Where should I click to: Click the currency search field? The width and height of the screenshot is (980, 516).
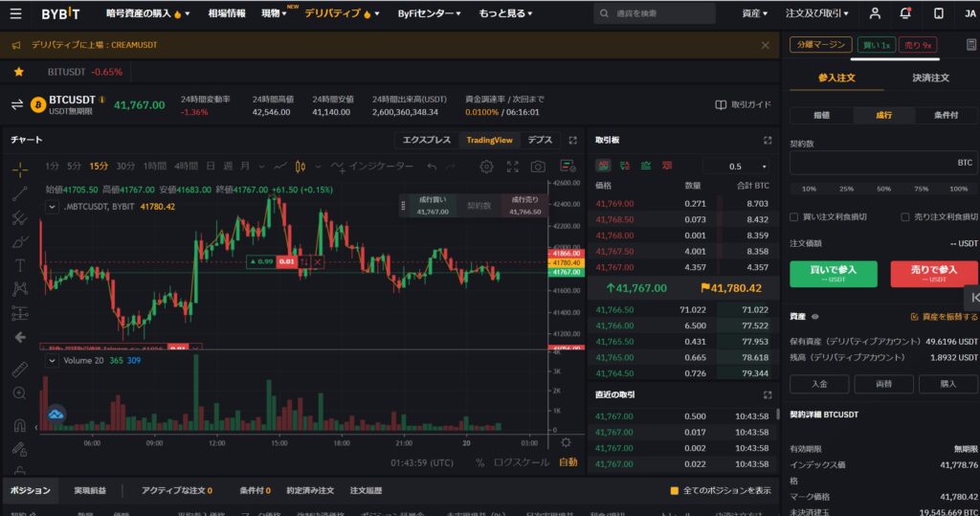[655, 13]
